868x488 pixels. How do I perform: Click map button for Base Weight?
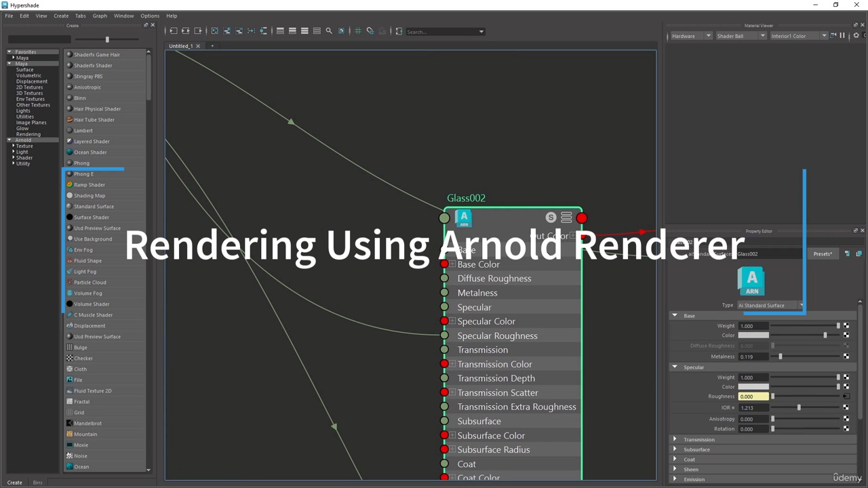846,326
